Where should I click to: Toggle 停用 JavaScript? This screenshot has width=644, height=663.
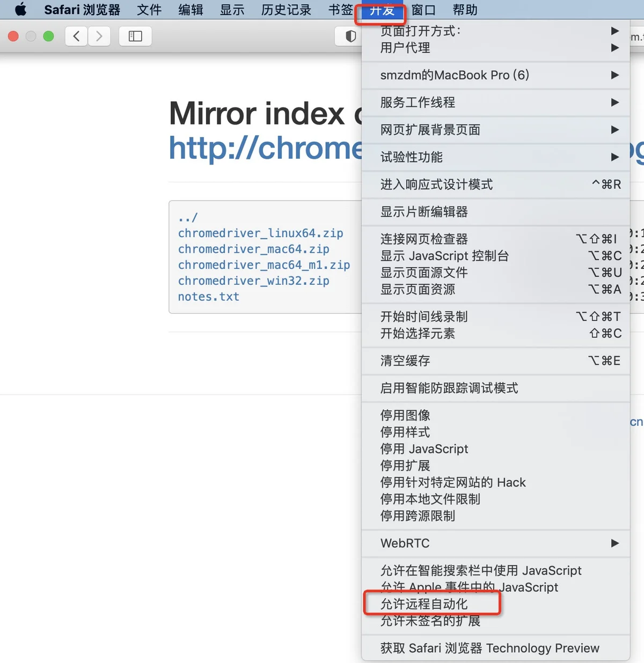tap(496, 448)
